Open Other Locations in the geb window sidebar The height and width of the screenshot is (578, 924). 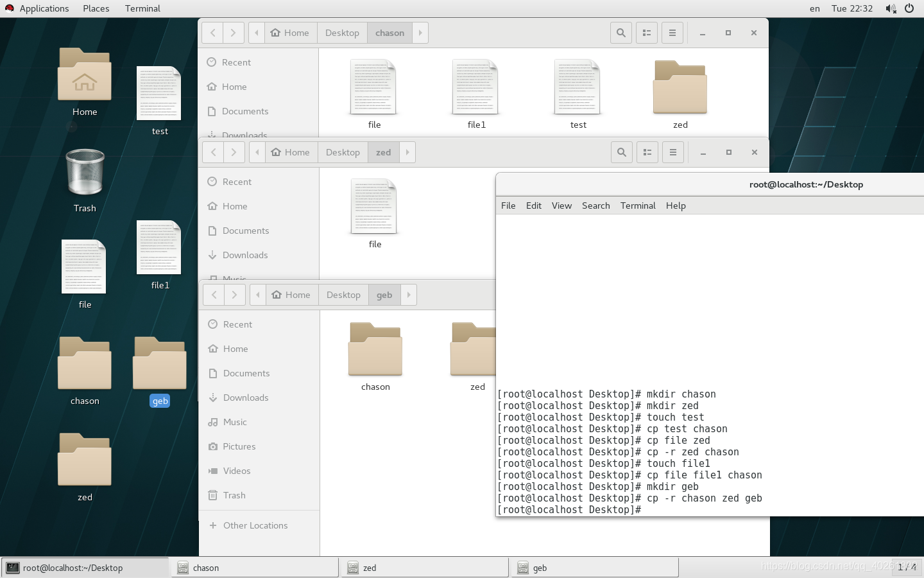259,525
